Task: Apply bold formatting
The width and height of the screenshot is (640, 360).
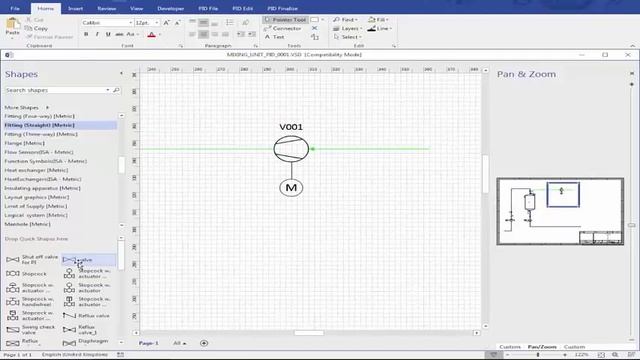Action: 86,34
